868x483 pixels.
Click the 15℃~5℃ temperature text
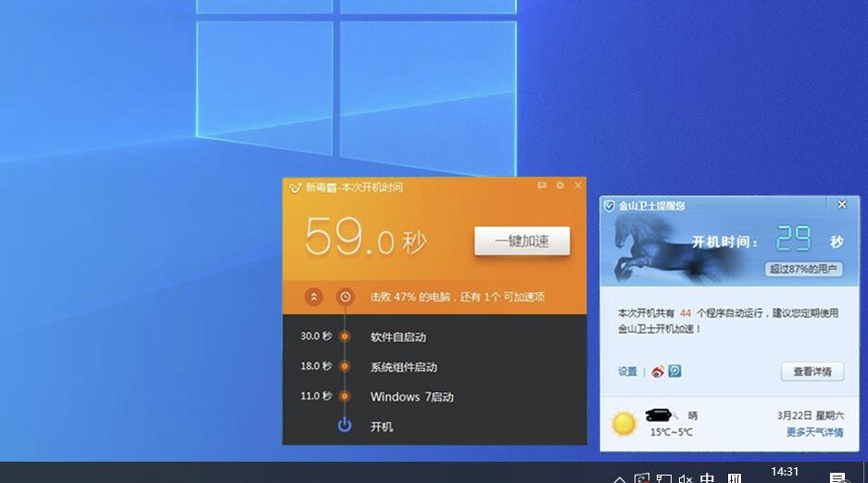[671, 432]
